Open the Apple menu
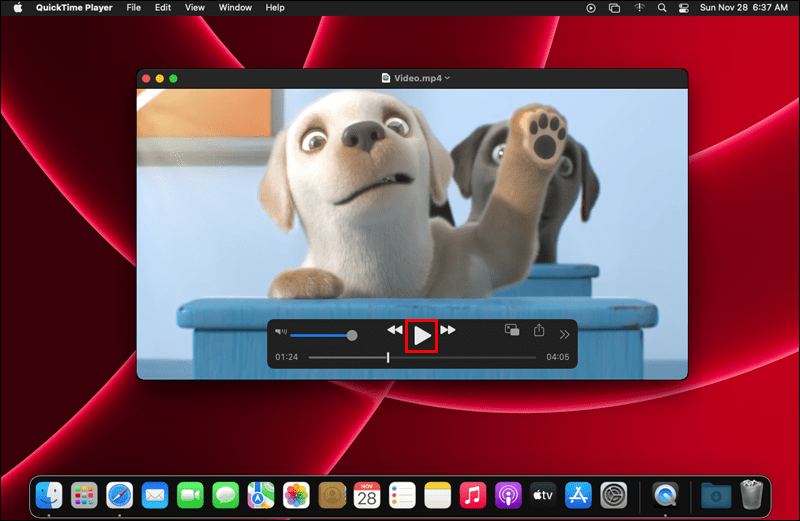The image size is (800, 521). pyautogui.click(x=18, y=8)
